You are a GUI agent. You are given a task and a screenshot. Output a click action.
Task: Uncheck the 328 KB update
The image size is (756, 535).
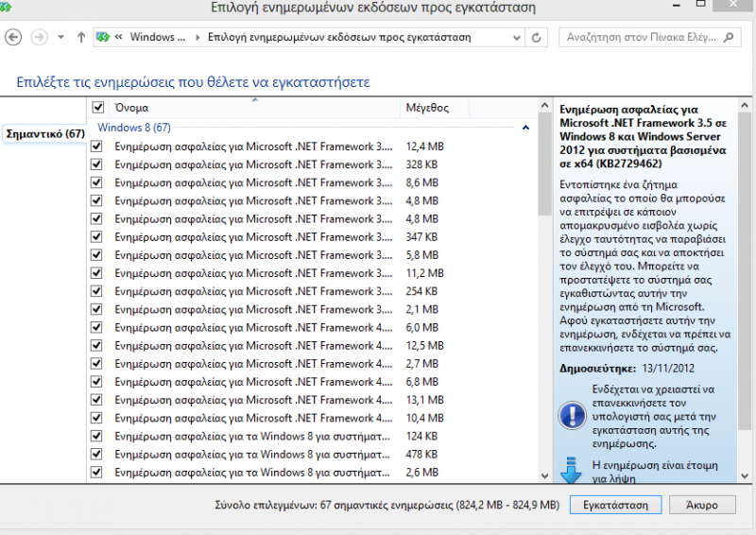(x=96, y=164)
